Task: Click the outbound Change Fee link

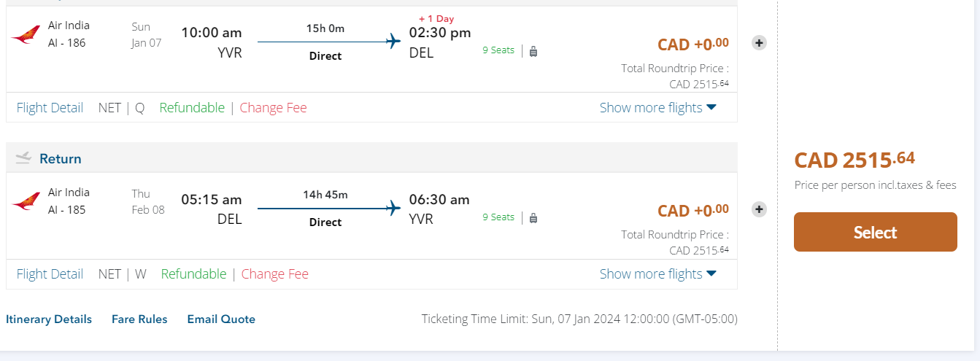Action: click(x=273, y=108)
